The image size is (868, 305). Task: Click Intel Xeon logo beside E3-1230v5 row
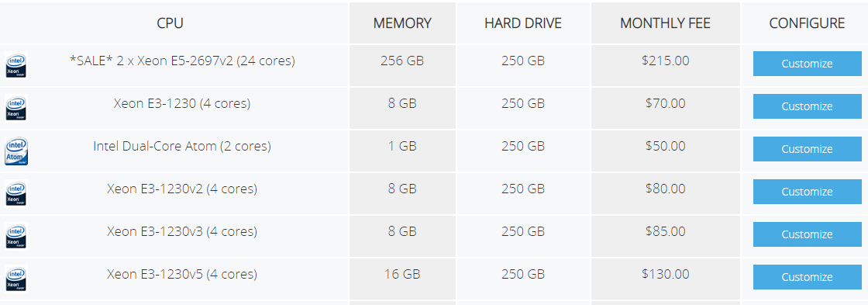[16, 279]
